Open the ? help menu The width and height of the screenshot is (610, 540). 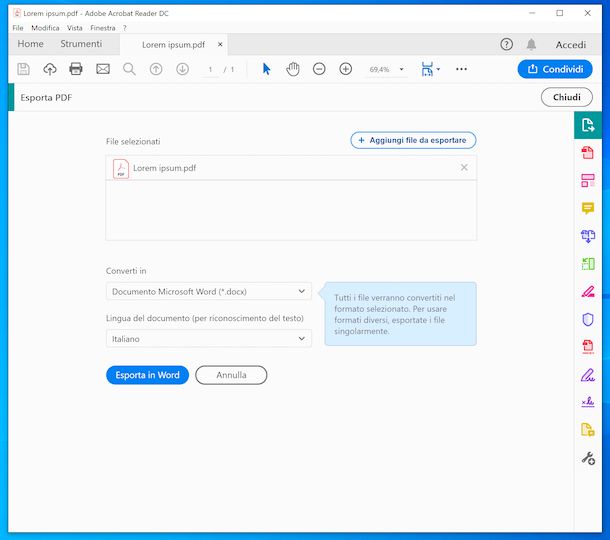point(124,28)
